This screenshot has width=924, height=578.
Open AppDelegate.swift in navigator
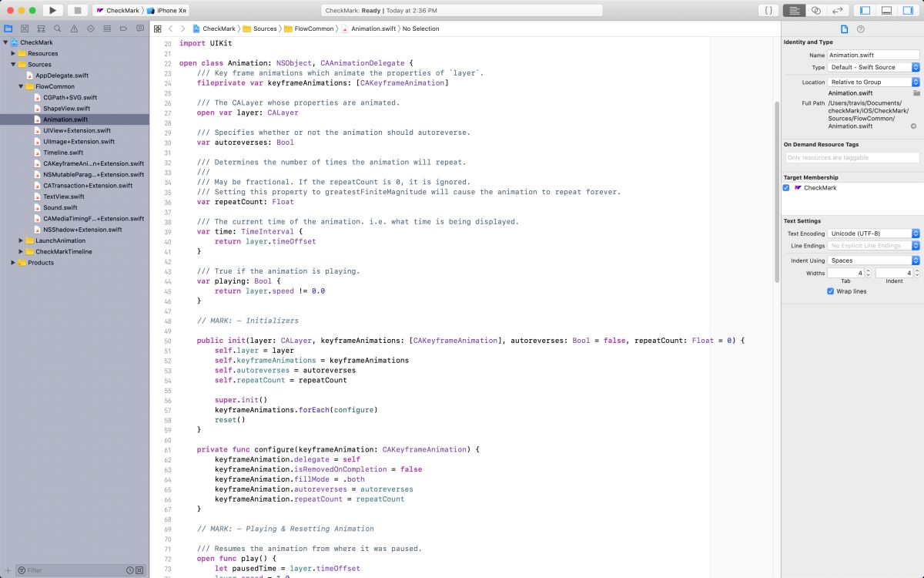pos(62,76)
